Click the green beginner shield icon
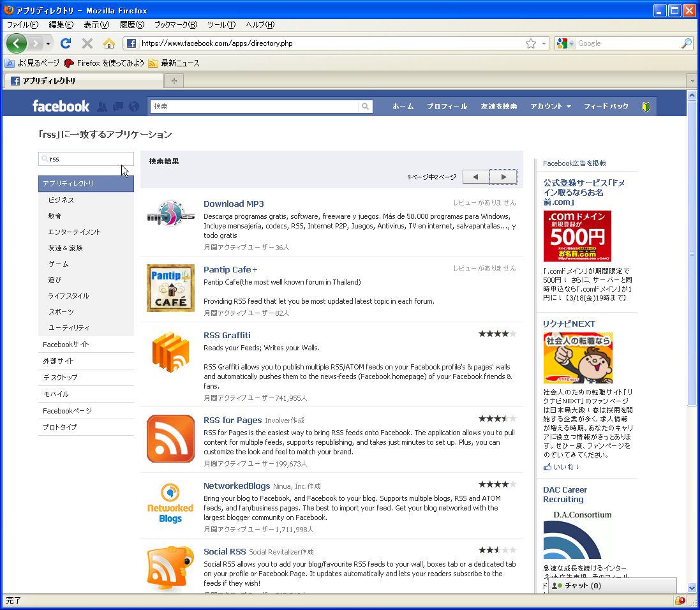This screenshot has height=610, width=700. pos(646,107)
